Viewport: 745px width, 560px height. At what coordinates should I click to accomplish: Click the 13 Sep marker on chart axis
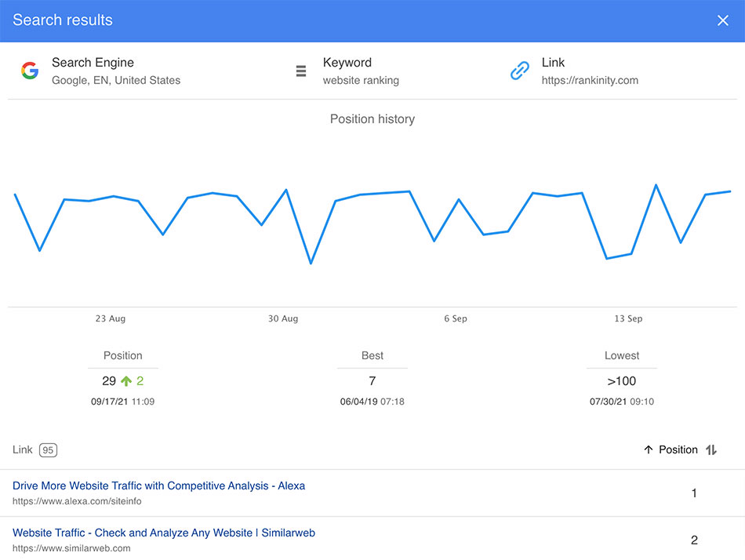[628, 318]
